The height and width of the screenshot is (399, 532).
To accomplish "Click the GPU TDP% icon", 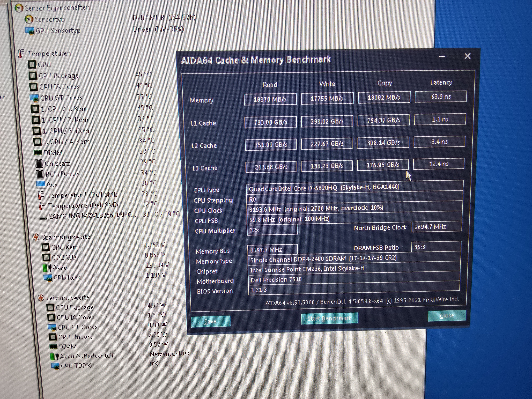I will pos(55,366).
